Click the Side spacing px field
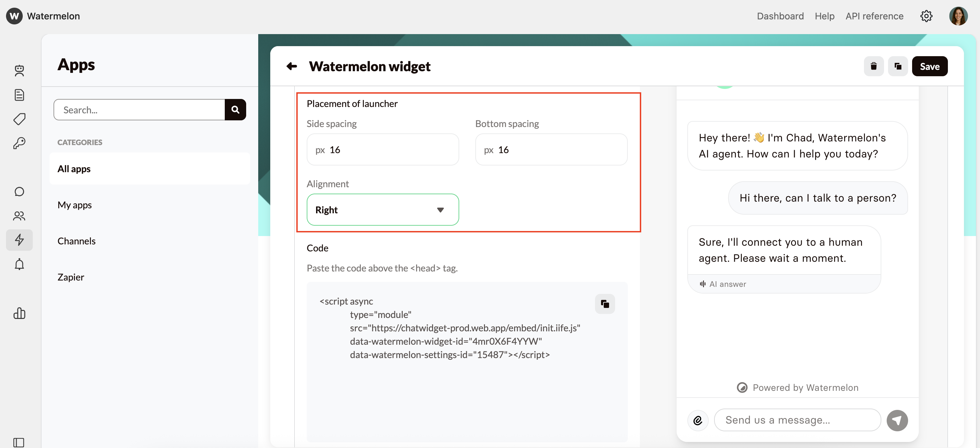Screen dimensions: 980x448 [382, 149]
